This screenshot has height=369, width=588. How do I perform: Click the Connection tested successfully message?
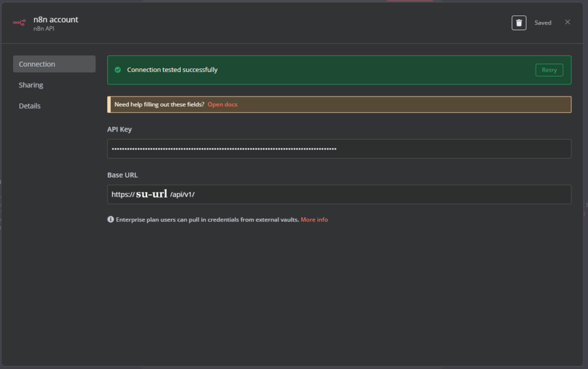click(x=172, y=70)
